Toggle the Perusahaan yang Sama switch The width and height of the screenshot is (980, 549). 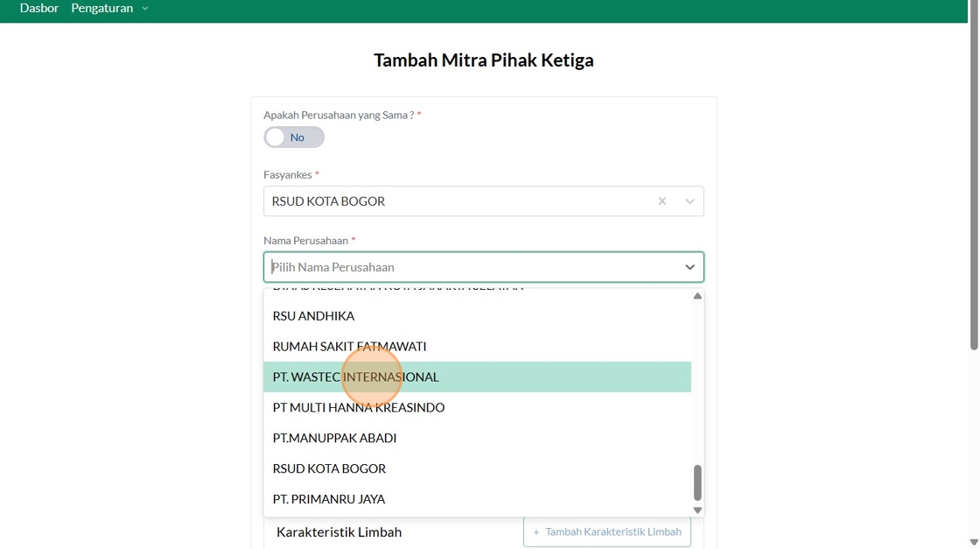(294, 137)
